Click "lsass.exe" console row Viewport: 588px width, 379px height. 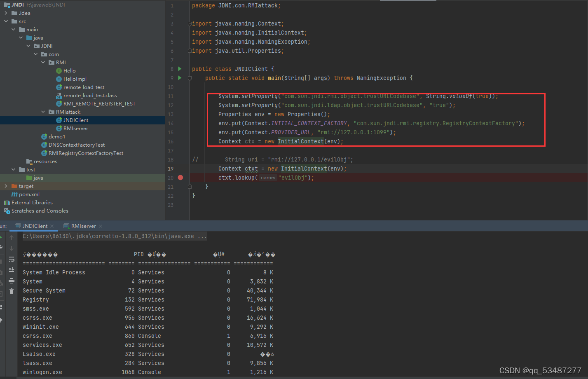click(x=148, y=363)
